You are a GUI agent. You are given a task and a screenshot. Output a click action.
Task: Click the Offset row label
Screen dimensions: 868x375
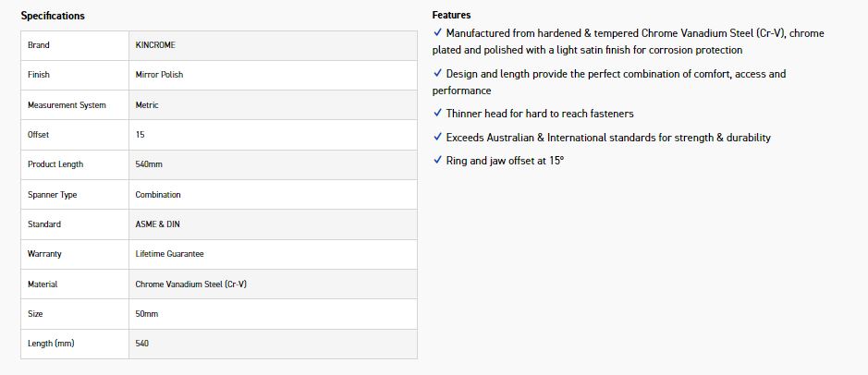click(39, 135)
